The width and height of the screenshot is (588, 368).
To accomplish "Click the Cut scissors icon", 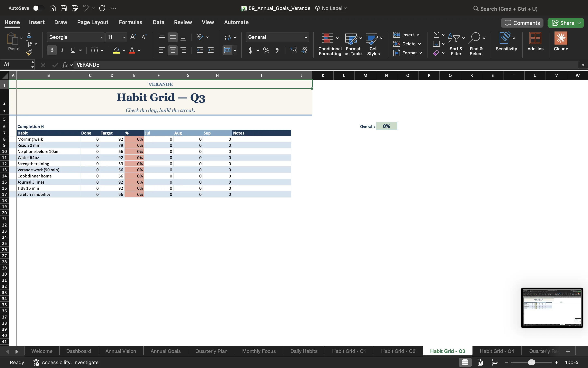I will point(29,35).
